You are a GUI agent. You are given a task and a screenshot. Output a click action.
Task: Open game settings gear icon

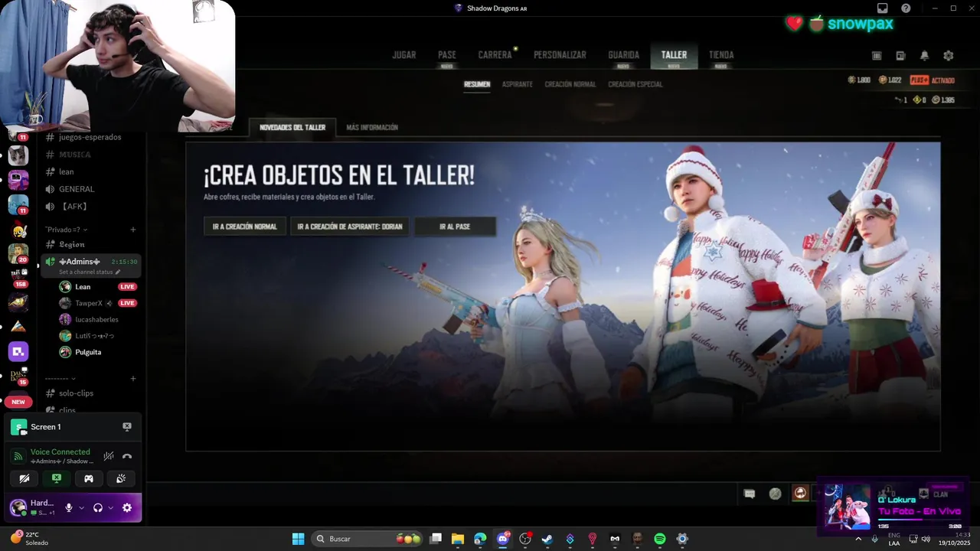949,56
